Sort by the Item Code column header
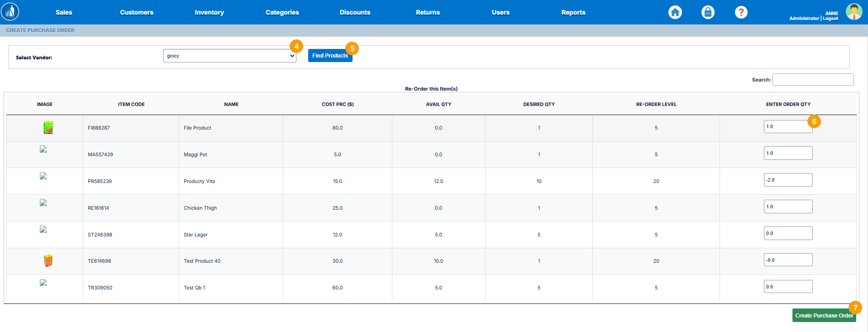 (131, 104)
